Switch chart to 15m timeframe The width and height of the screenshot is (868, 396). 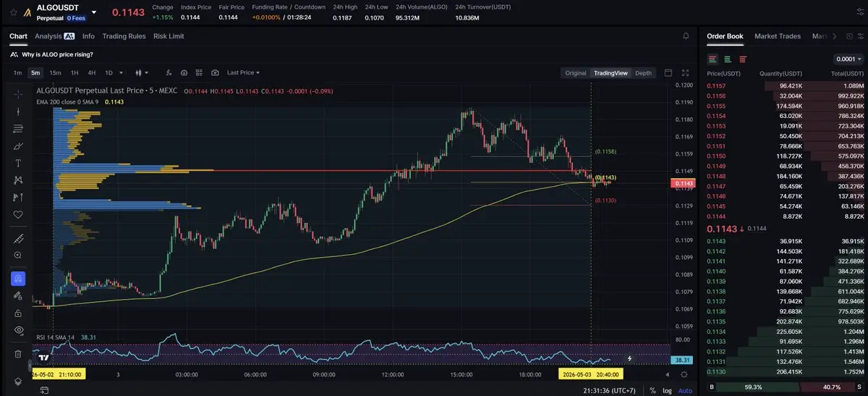(x=55, y=72)
